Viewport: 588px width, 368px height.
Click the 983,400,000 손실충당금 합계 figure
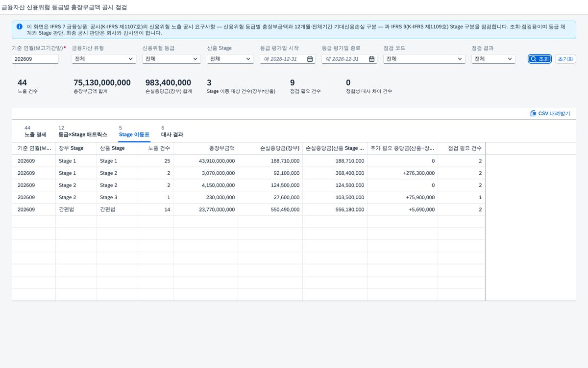(x=168, y=82)
